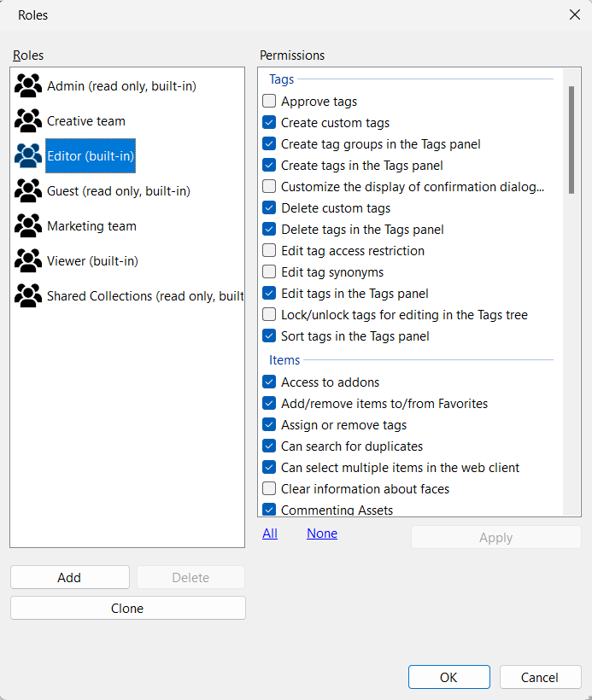
Task: Click the Creative team role icon
Action: coord(28,121)
